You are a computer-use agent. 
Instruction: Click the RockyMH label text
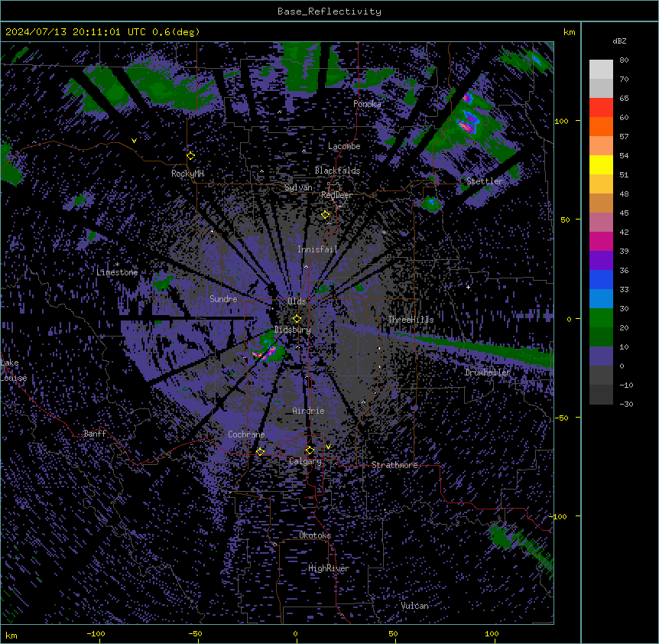pos(187,174)
